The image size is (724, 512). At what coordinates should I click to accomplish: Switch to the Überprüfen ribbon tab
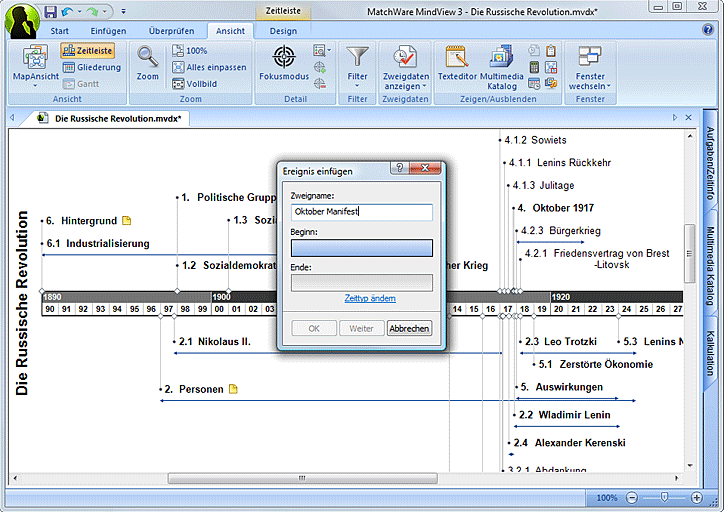171,31
